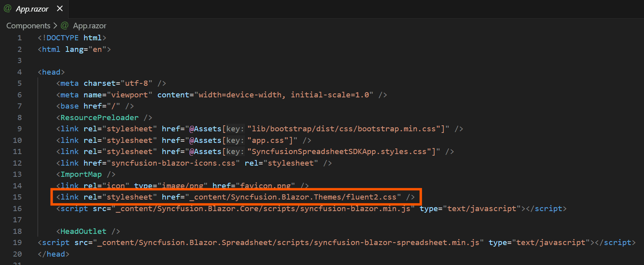This screenshot has width=644, height=265.
Task: Open the Components breadcrumb folder
Action: (28, 26)
